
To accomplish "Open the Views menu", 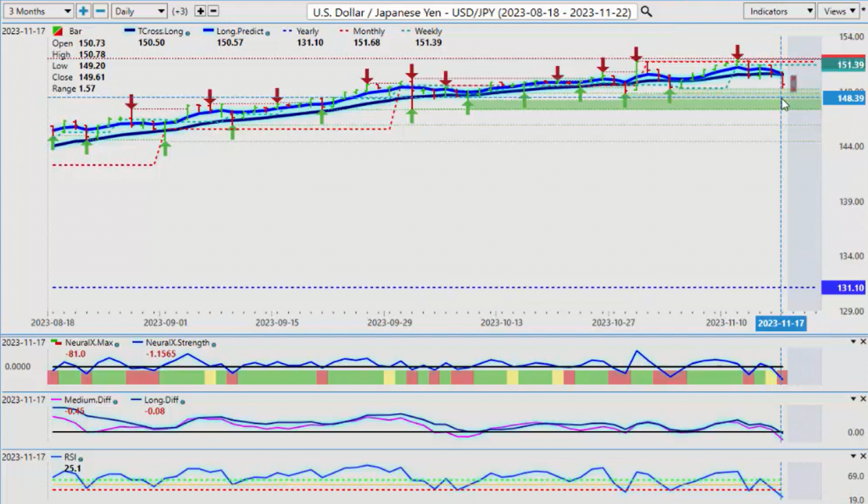I will point(840,11).
